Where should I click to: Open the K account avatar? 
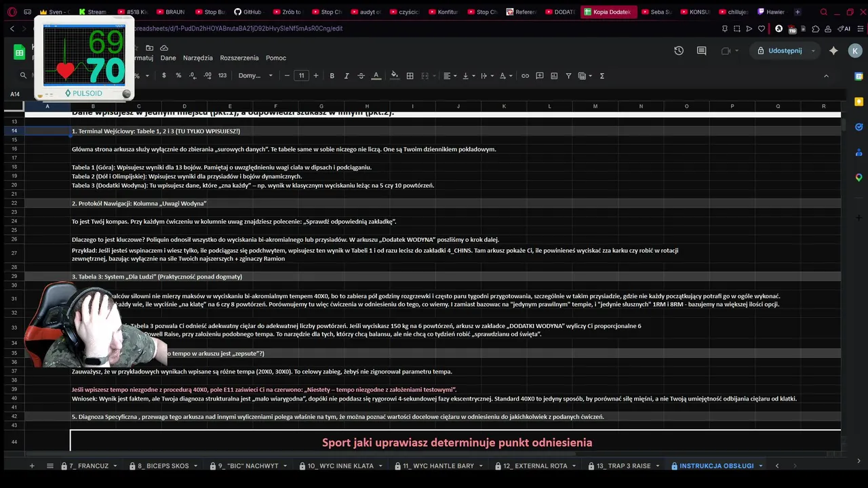(x=855, y=51)
